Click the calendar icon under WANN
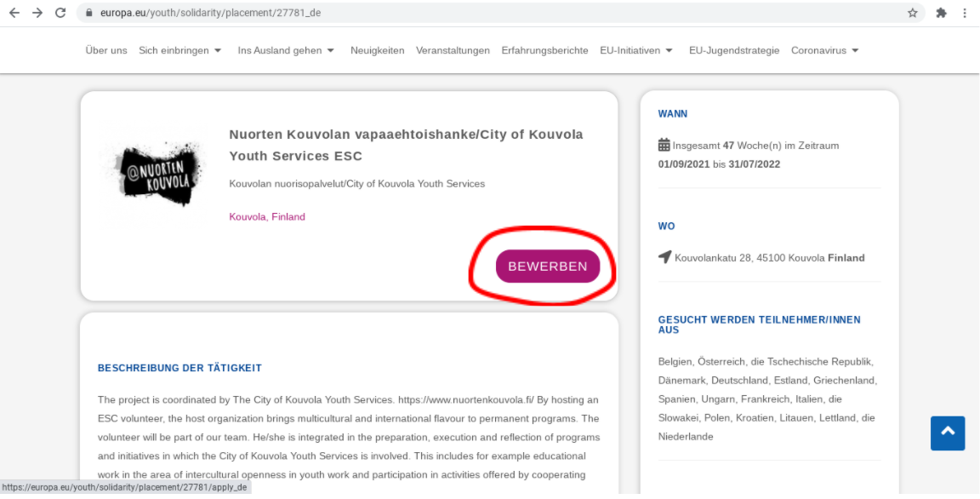 (664, 145)
